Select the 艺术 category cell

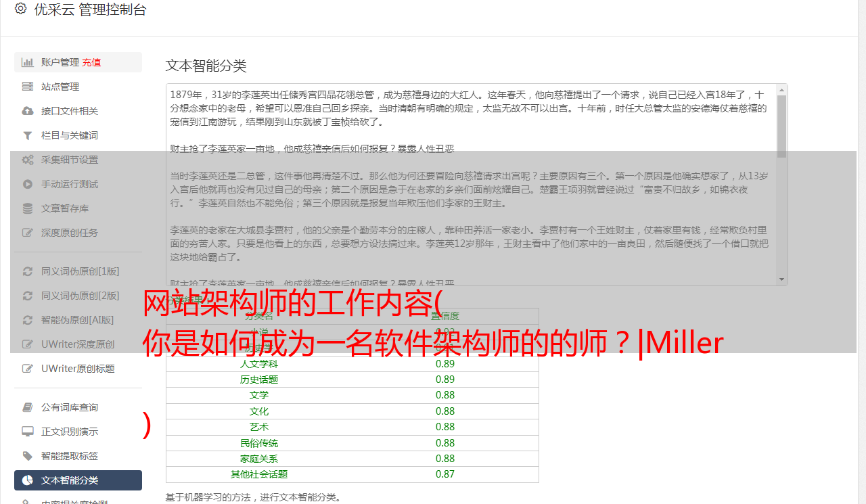[x=259, y=427]
